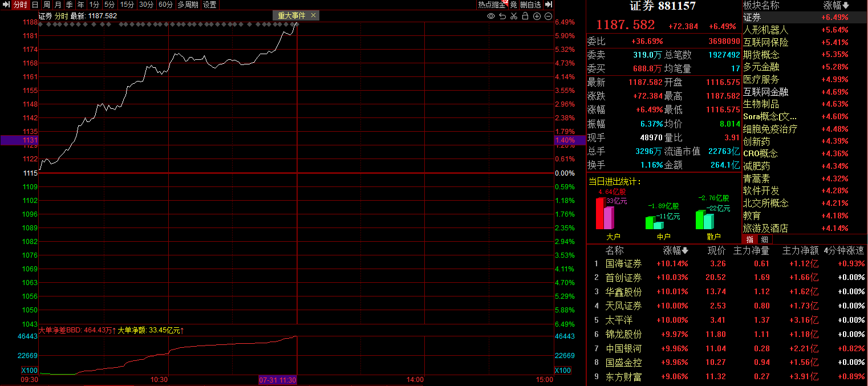This screenshot has width=868, height=386.
Task: Click the left collapse arrow beside 分时
Action: (6, 5)
